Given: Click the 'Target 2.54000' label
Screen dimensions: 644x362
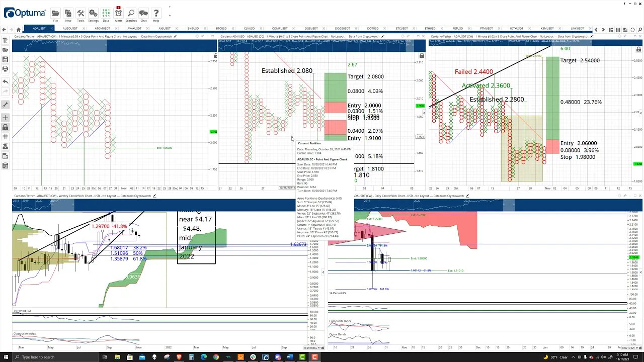Looking at the screenshot, I should [580, 60].
